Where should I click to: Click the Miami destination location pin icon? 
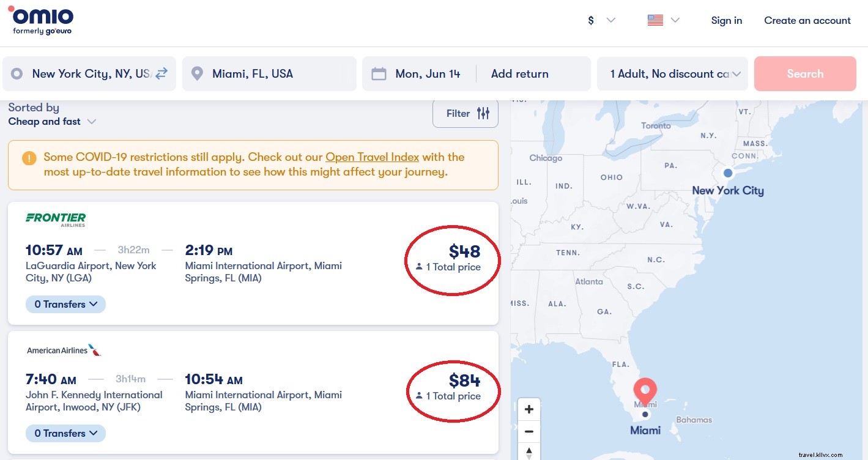click(x=196, y=73)
